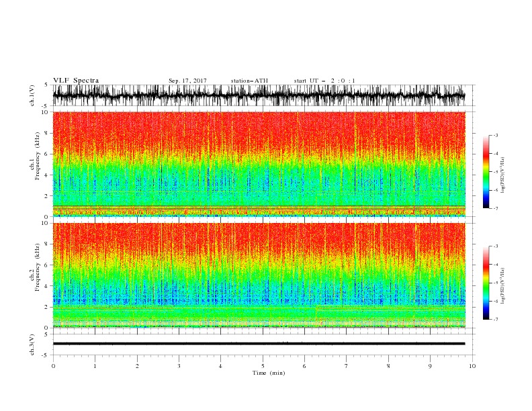Image resolution: width=532 pixels, height=411 pixels.
Task: Click the 'ch.3(V)' axis label
Action: click(x=32, y=345)
